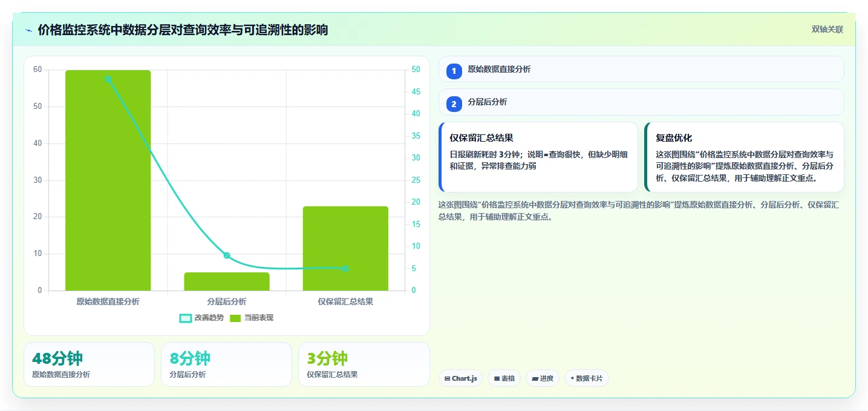Click the line point at value 48

[108, 79]
